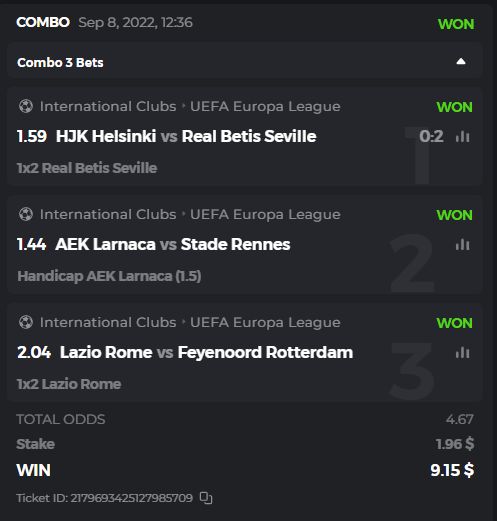497x521 pixels.
Task: Click soccer ball icon in first bet
Action: pyautogui.click(x=26, y=106)
